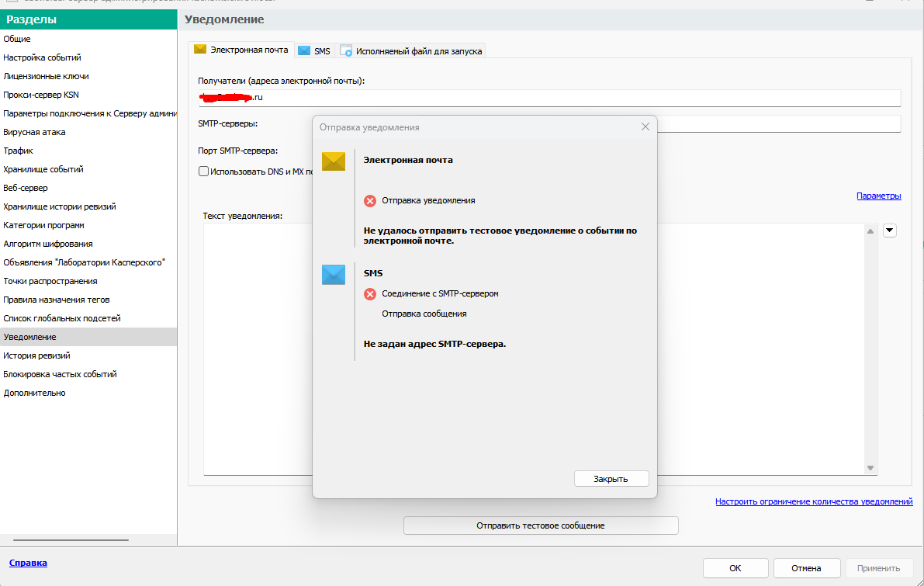Click the Не задан адрес SMTP-сервера message
This screenshot has height=586, width=924.
click(x=434, y=344)
